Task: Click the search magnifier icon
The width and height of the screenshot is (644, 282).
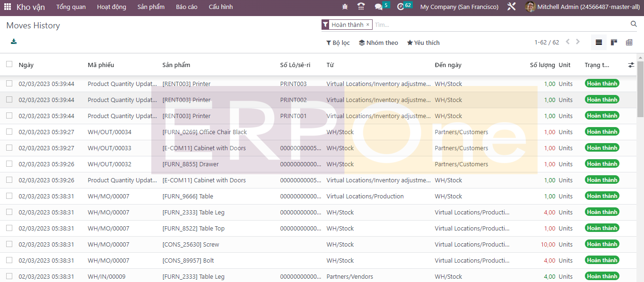Action: coord(634,24)
